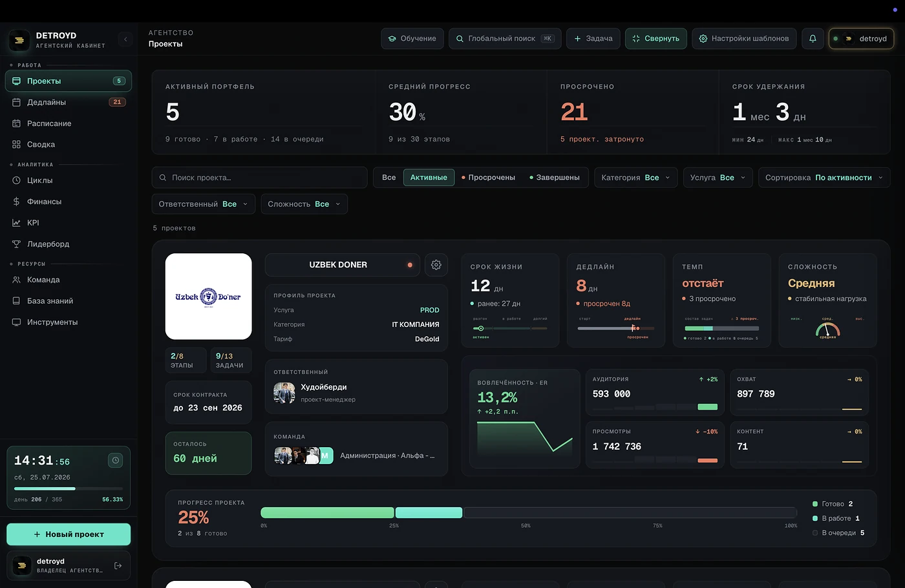The image size is (905, 588).
Task: Click the Свернуть button
Action: pyautogui.click(x=656, y=39)
